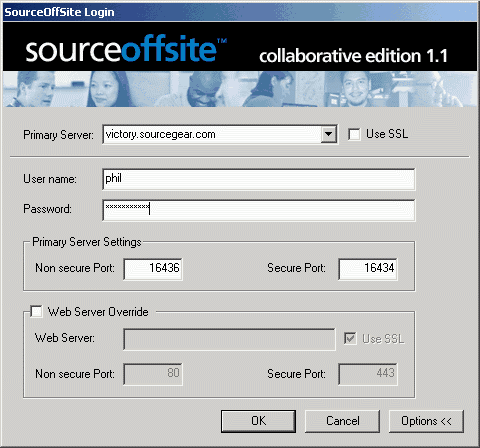Select the banner photo of the smiling woman
Image resolution: width=480 pixels, height=448 pixels.
point(107,89)
